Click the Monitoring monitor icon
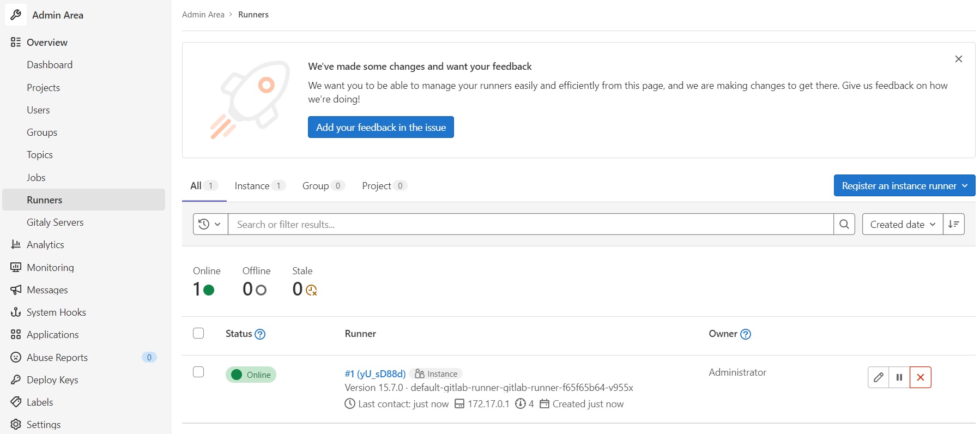The height and width of the screenshot is (434, 980). click(x=16, y=267)
